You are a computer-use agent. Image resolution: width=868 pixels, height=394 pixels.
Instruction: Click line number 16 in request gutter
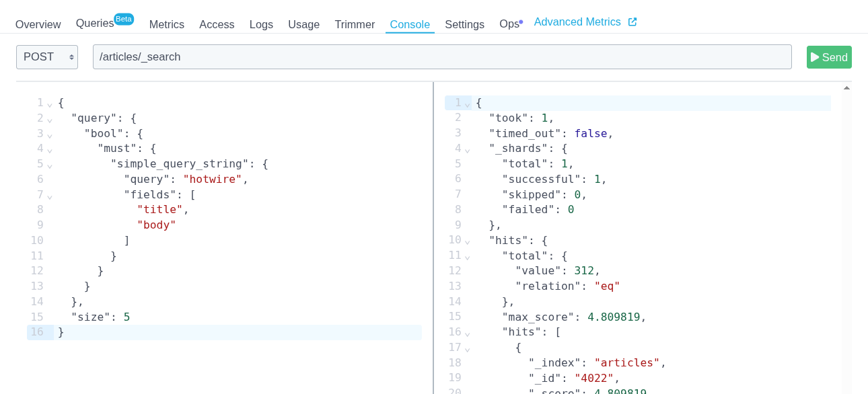(37, 332)
